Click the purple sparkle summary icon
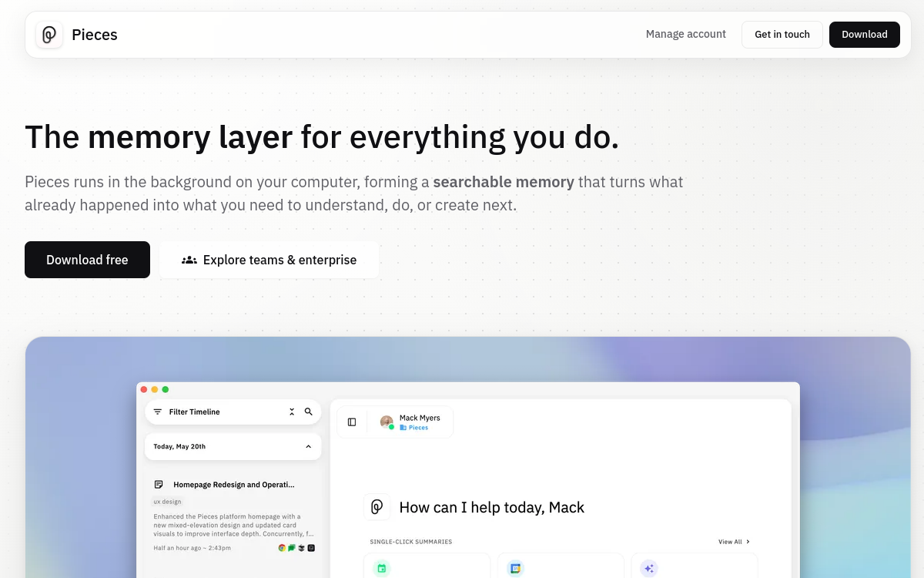The height and width of the screenshot is (578, 924). pos(649,569)
